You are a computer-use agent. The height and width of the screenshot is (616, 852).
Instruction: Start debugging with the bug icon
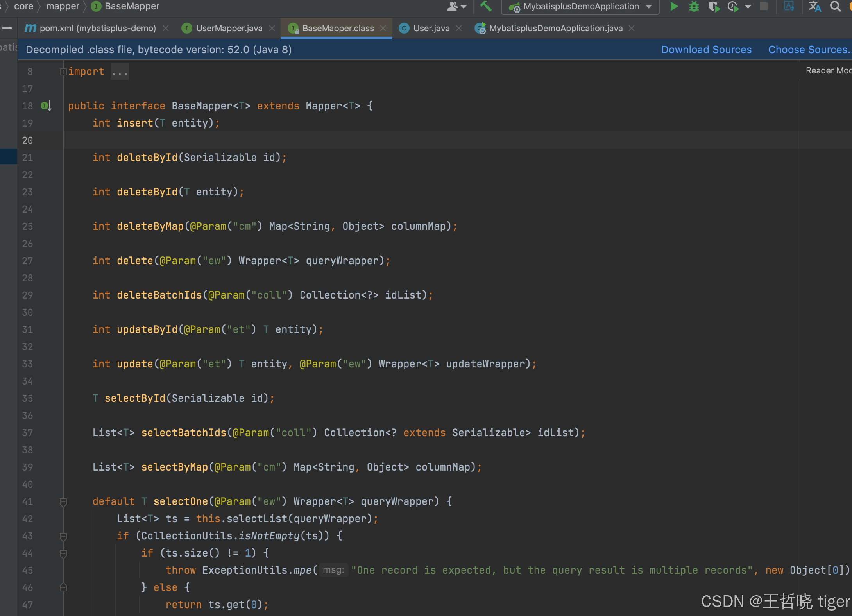coord(694,7)
